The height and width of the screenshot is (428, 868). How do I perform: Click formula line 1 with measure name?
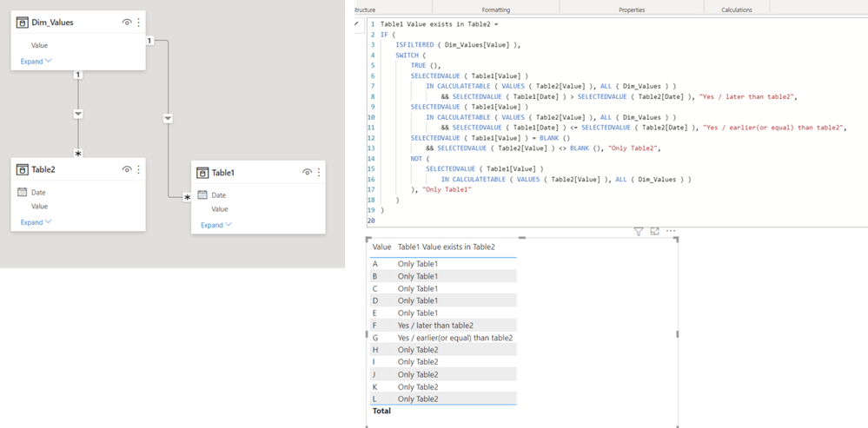tap(440, 24)
